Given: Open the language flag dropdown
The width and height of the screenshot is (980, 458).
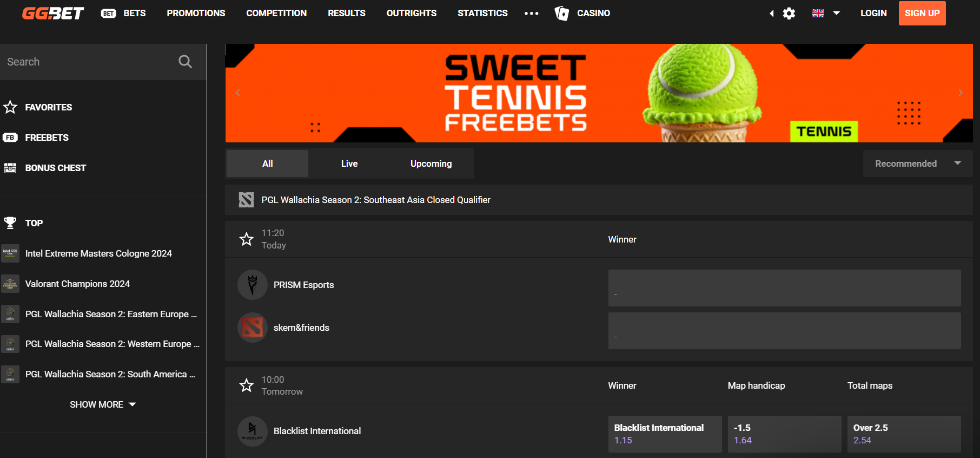Looking at the screenshot, I should tap(825, 13).
